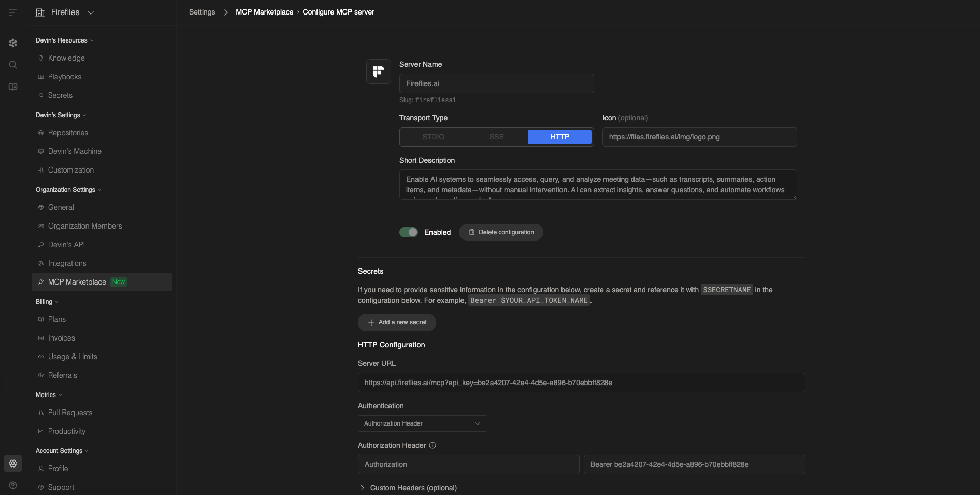The height and width of the screenshot is (495, 980).
Task: Click the Fireflies server logo icon
Action: tap(378, 72)
